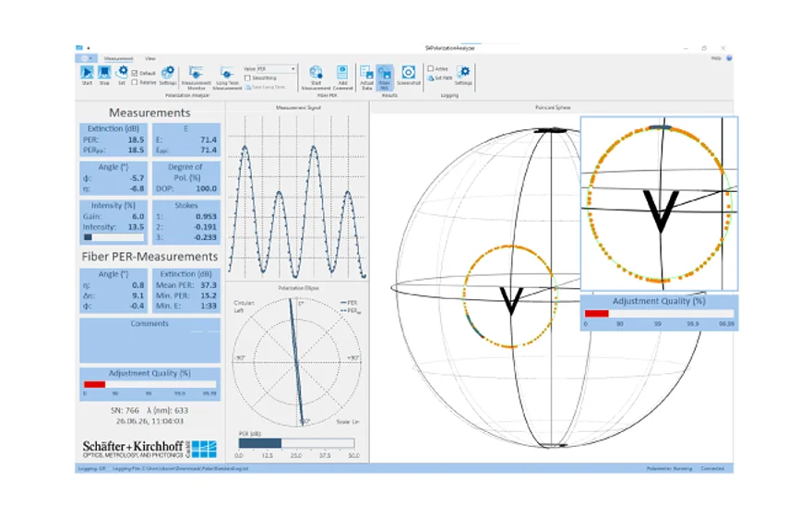Start the polarization analyzer measurement
The image size is (812, 517).
pyautogui.click(x=87, y=72)
